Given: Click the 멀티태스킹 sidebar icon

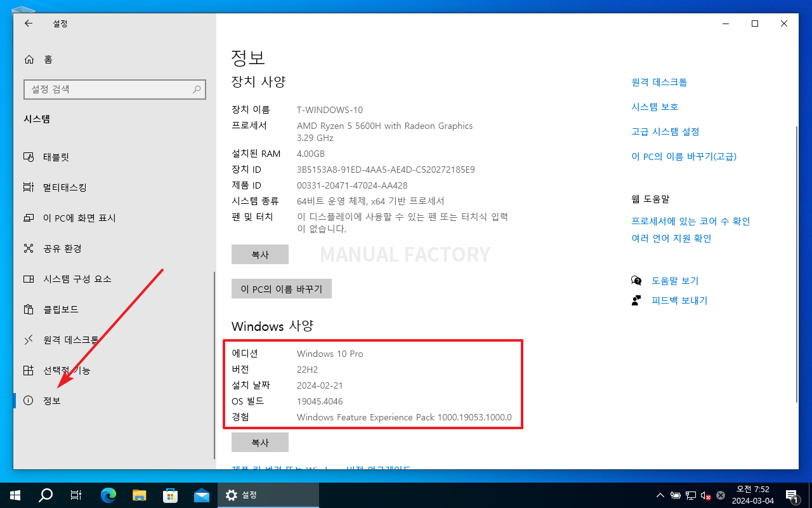Looking at the screenshot, I should (x=28, y=187).
